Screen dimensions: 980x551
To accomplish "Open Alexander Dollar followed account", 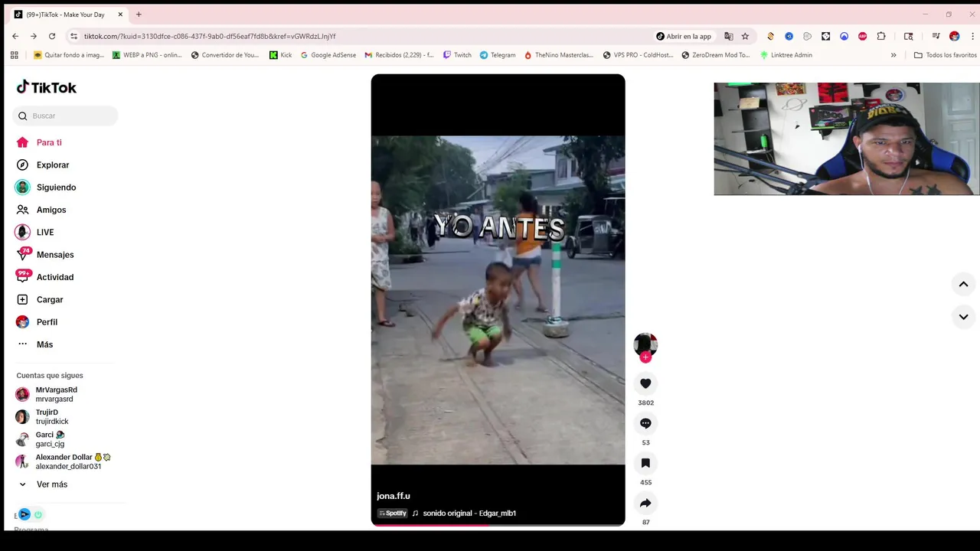I will pyautogui.click(x=63, y=461).
